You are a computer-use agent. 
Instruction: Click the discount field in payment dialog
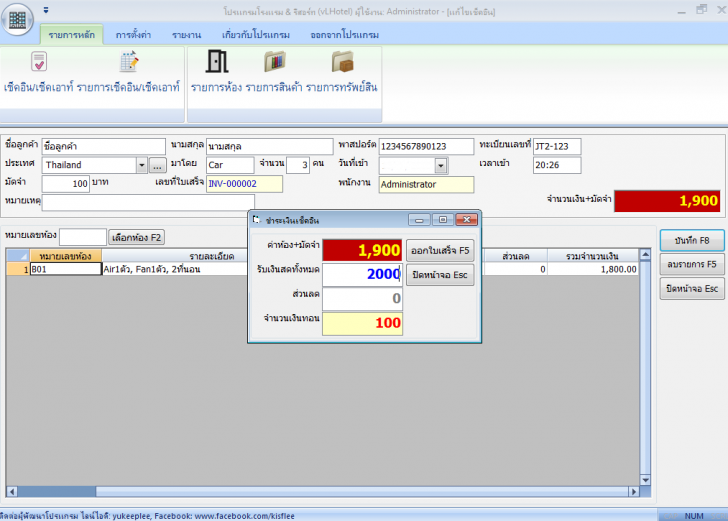pyautogui.click(x=362, y=299)
